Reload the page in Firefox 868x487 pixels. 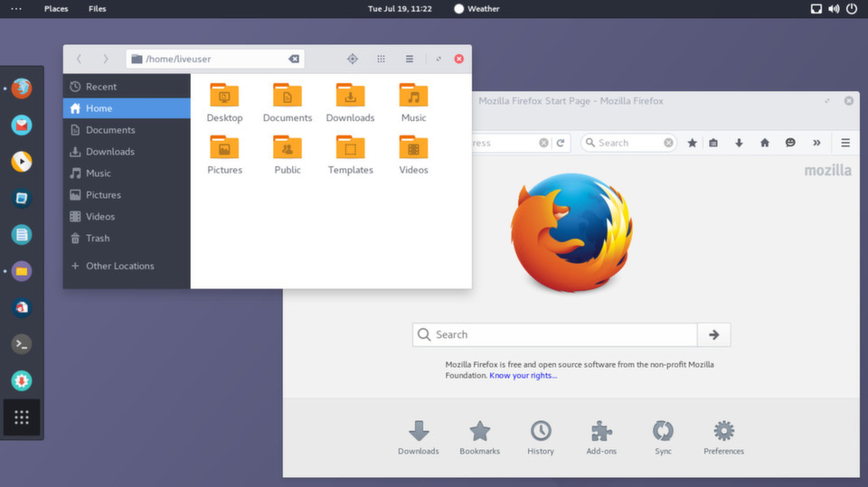click(561, 143)
